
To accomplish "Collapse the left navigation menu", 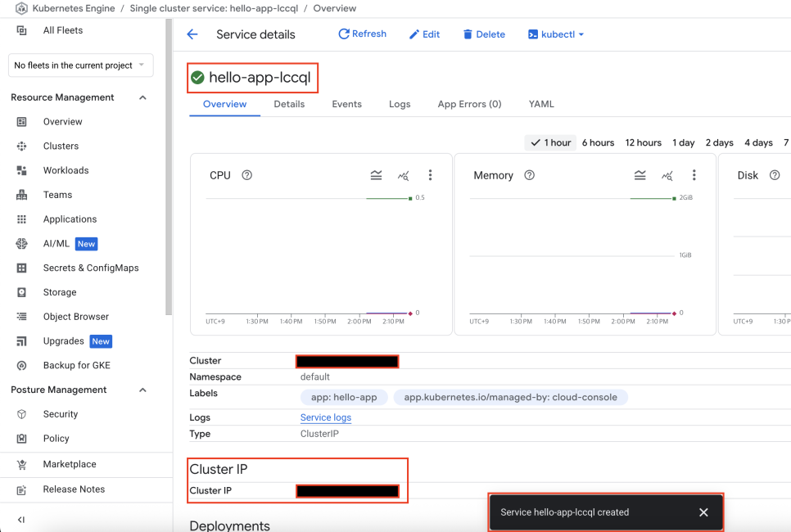I will coord(21,520).
